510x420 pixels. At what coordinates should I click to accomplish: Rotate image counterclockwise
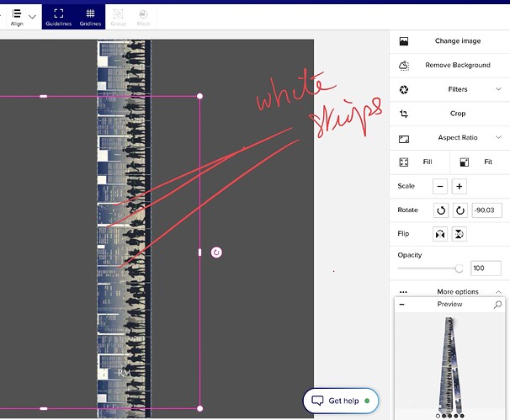click(441, 210)
